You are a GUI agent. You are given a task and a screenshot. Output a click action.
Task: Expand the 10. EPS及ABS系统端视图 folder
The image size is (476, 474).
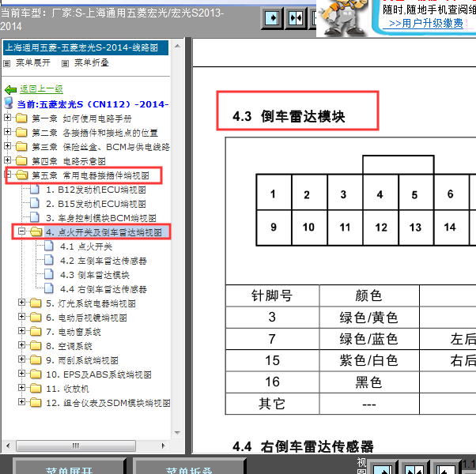(x=21, y=374)
